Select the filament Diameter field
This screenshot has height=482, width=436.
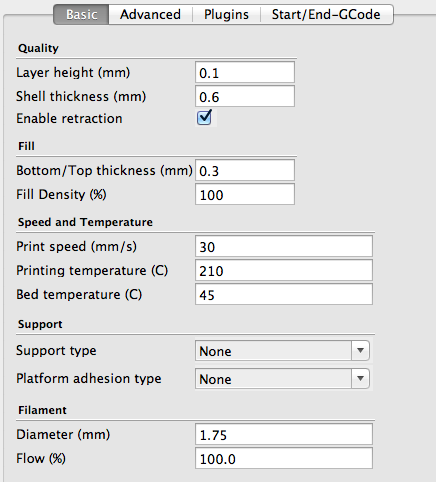point(284,434)
